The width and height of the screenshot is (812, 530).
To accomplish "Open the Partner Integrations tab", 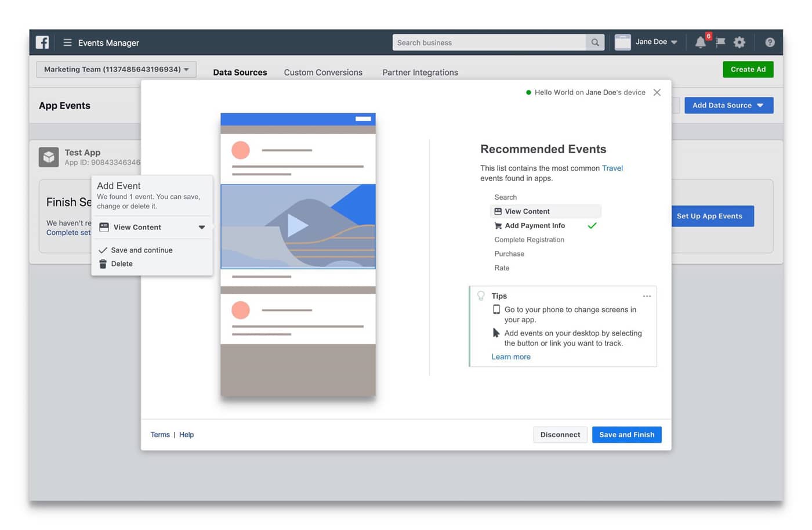I will pyautogui.click(x=420, y=73).
